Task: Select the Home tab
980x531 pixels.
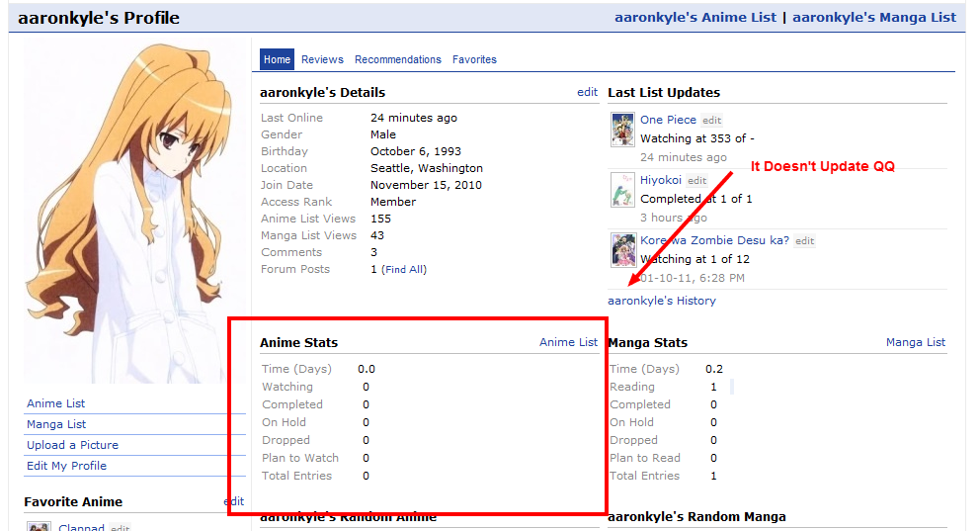Action: point(278,59)
